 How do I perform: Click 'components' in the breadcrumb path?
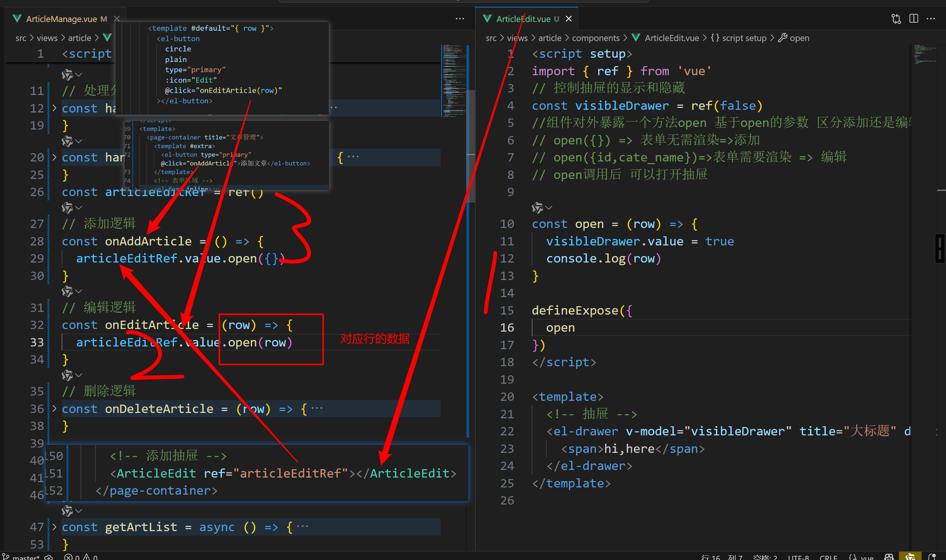[x=596, y=38]
